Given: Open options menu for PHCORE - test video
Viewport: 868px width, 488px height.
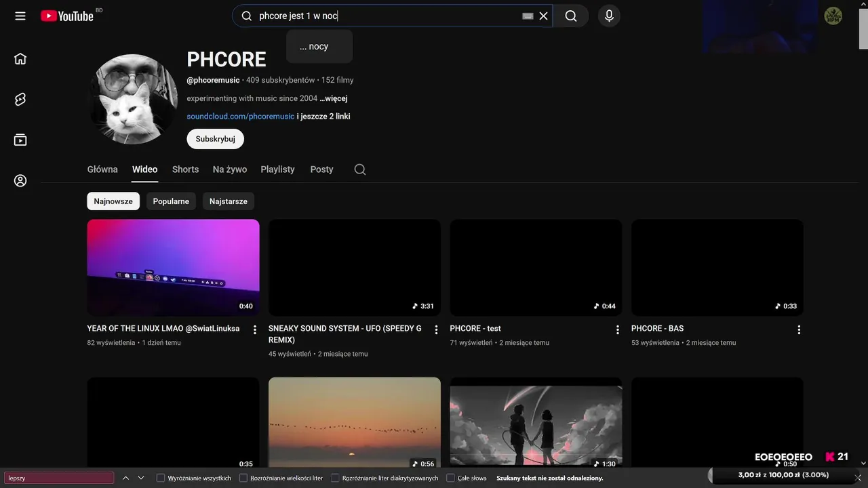Looking at the screenshot, I should coord(617,329).
